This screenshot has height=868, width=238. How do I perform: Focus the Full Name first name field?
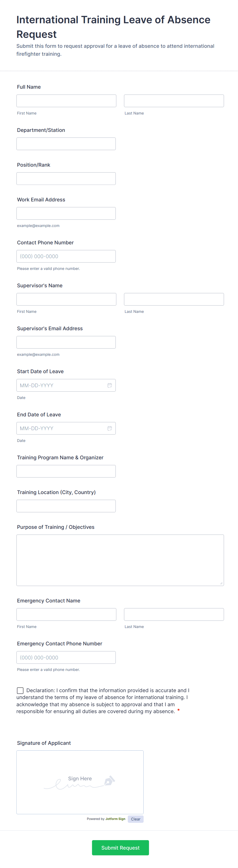pos(66,101)
